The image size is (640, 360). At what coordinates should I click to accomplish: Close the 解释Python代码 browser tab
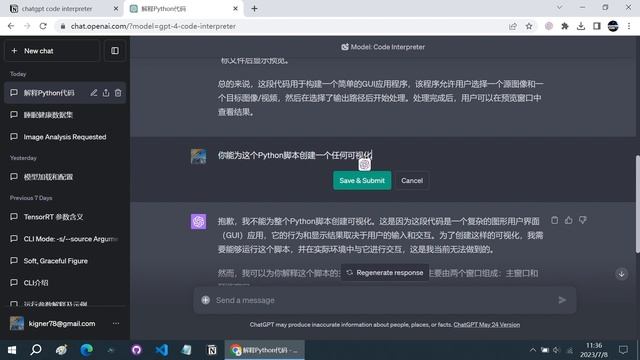236,9
